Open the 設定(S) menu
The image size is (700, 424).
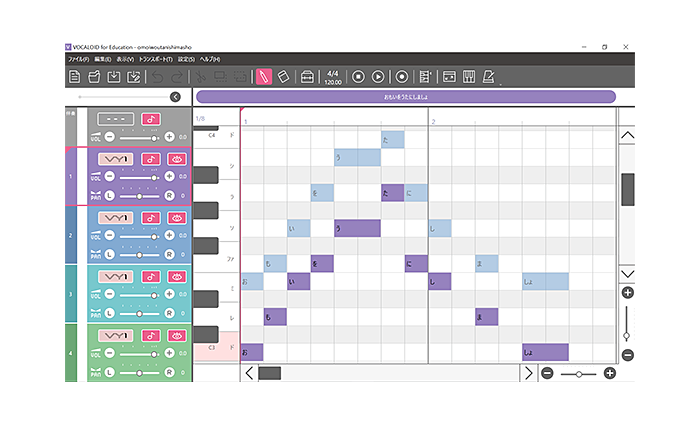pyautogui.click(x=186, y=60)
